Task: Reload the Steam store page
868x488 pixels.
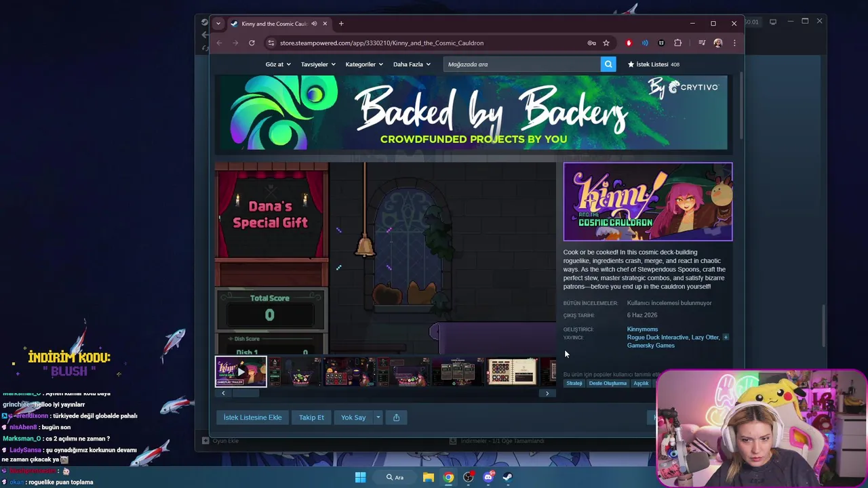Action: (252, 43)
